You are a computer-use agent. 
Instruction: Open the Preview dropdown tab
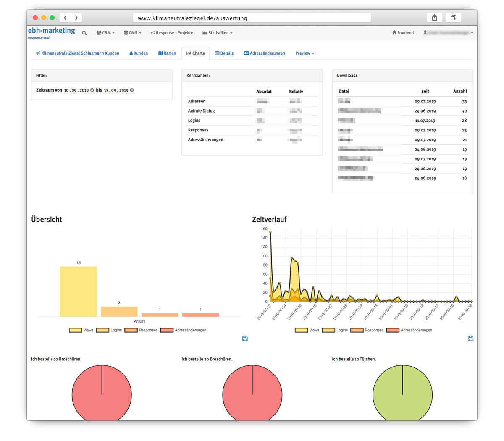(x=304, y=53)
